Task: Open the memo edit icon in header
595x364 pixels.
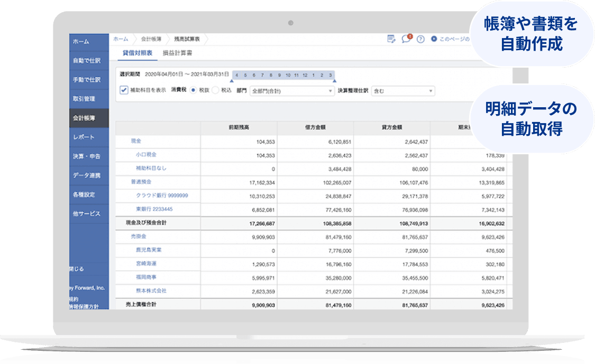Action: [x=391, y=39]
